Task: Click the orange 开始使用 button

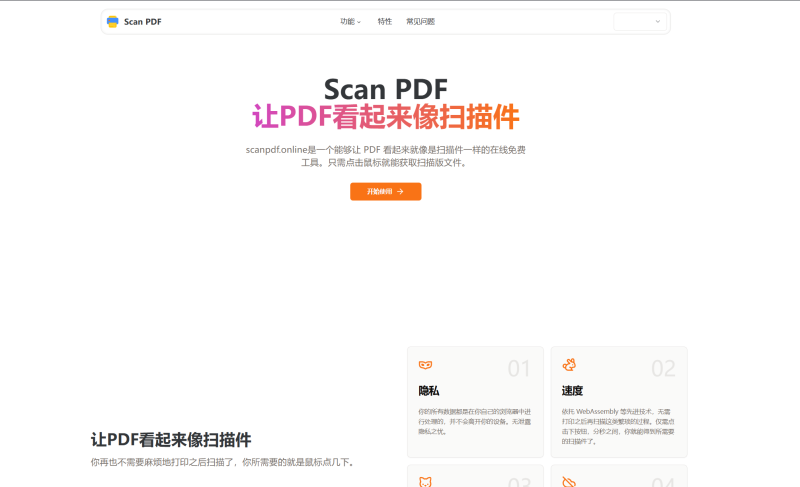Action: [x=386, y=192]
